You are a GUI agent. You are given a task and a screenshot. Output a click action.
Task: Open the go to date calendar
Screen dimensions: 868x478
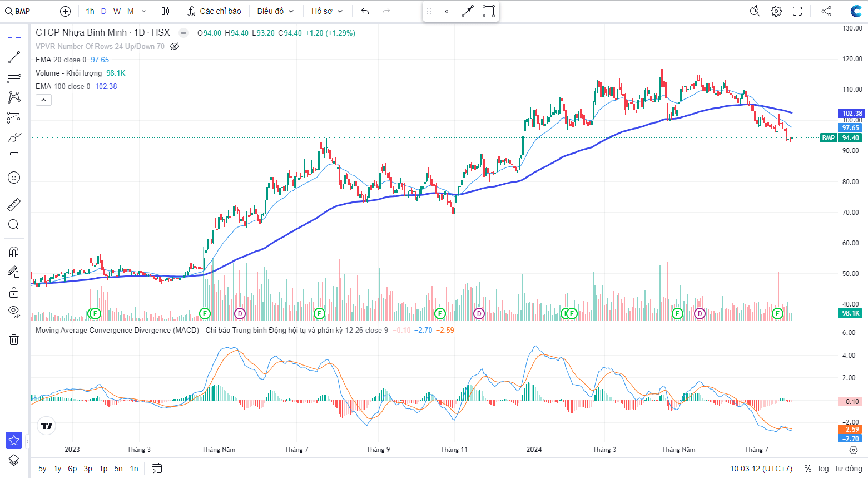[x=157, y=469]
